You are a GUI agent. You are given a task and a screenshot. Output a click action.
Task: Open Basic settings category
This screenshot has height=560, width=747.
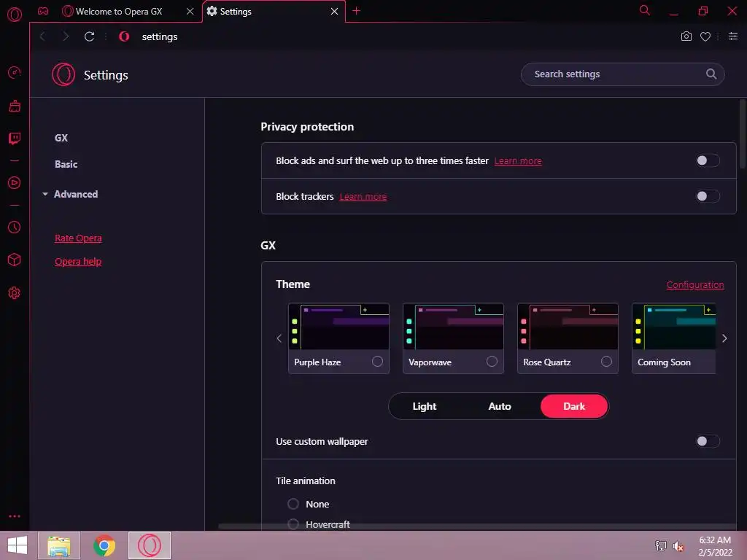pos(66,164)
